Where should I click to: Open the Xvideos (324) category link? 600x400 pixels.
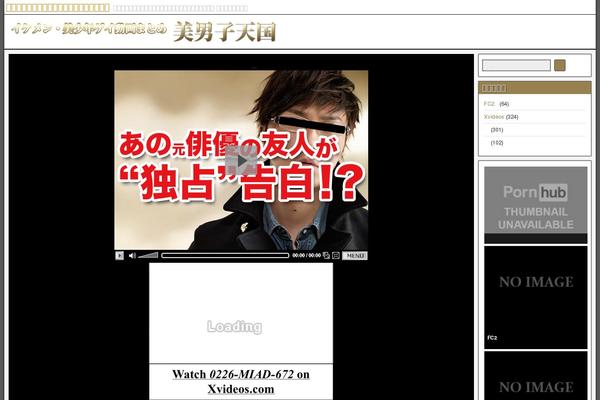click(x=501, y=117)
